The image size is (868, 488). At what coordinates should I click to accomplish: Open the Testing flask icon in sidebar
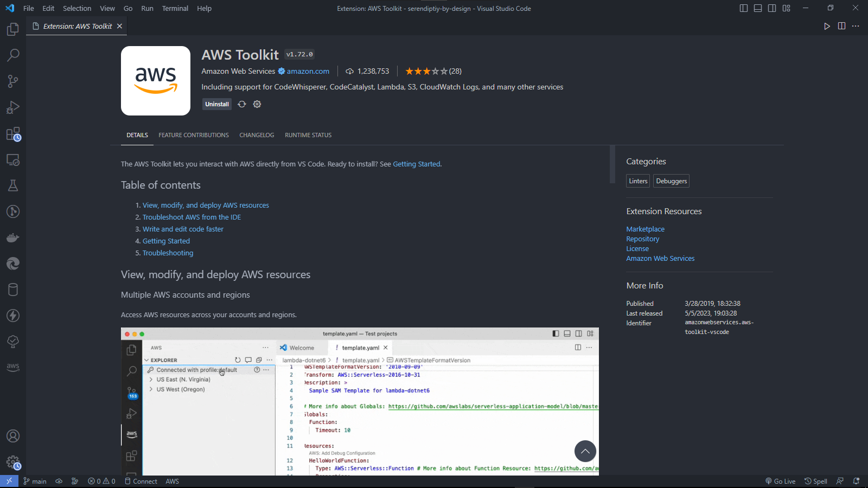[13, 185]
